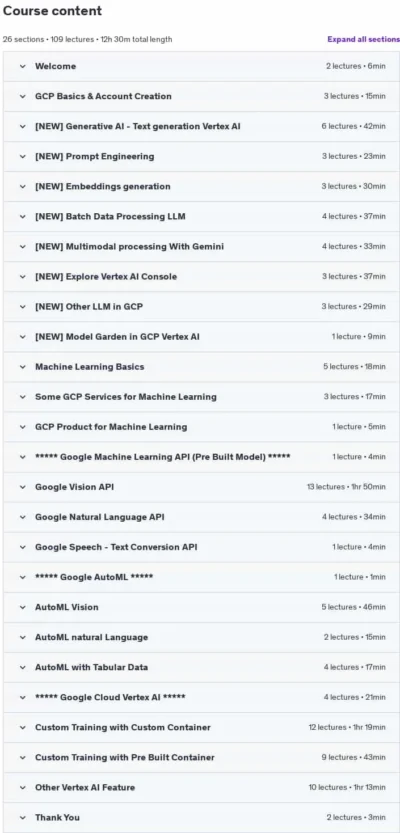400x833 pixels.
Task: Click the AutoML with Tabular Data row
Action: click(202, 667)
